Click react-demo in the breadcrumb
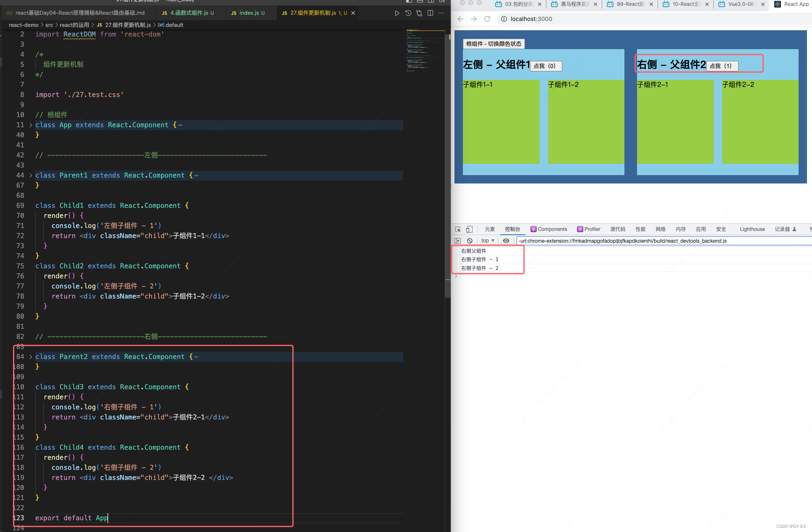 click(x=23, y=25)
